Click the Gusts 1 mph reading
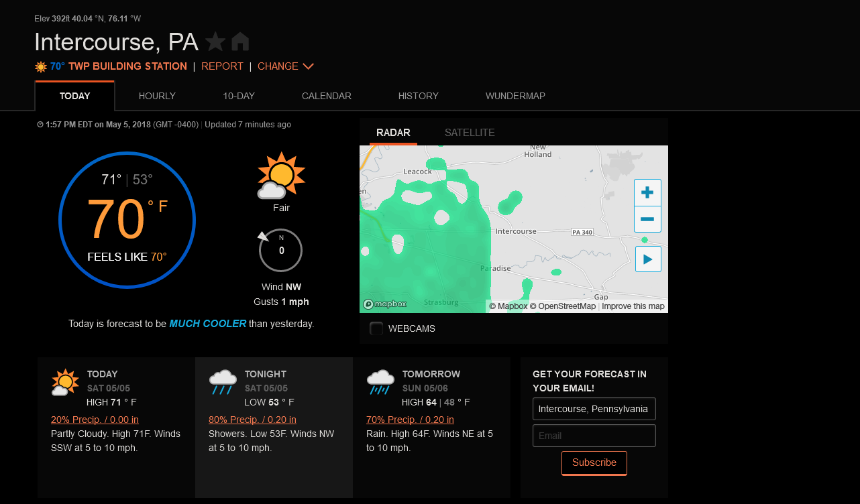This screenshot has height=504, width=860. click(x=281, y=302)
